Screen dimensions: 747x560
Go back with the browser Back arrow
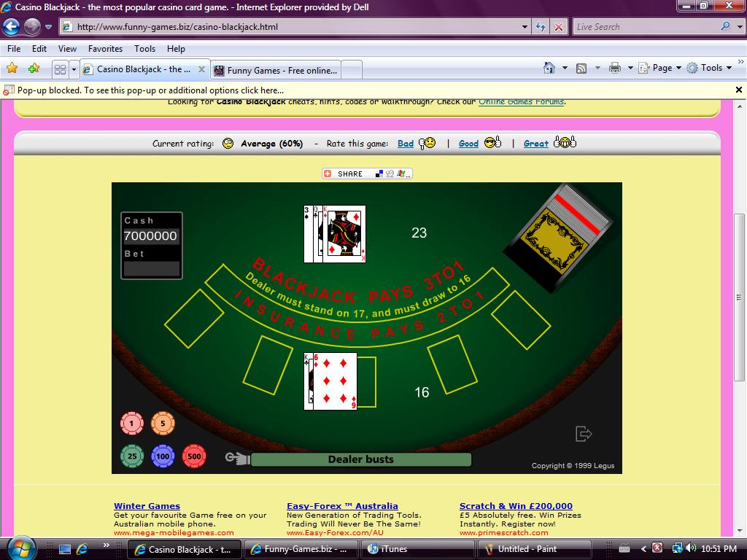[x=11, y=27]
